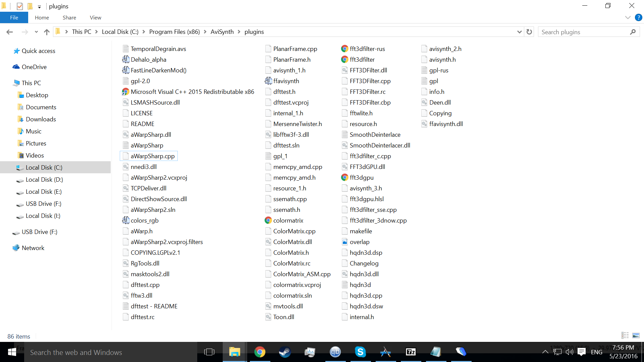Expand the chevron after Local Disk (C:) in address bar

click(144, 32)
